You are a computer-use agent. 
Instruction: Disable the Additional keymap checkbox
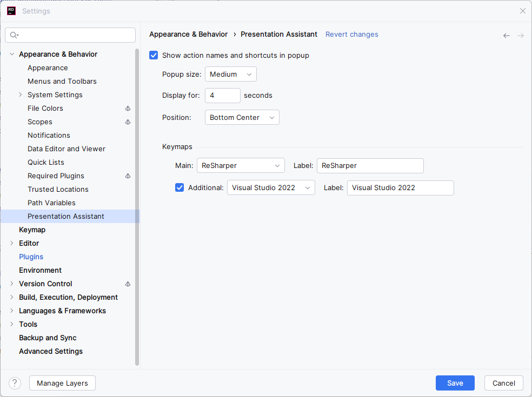click(x=179, y=187)
